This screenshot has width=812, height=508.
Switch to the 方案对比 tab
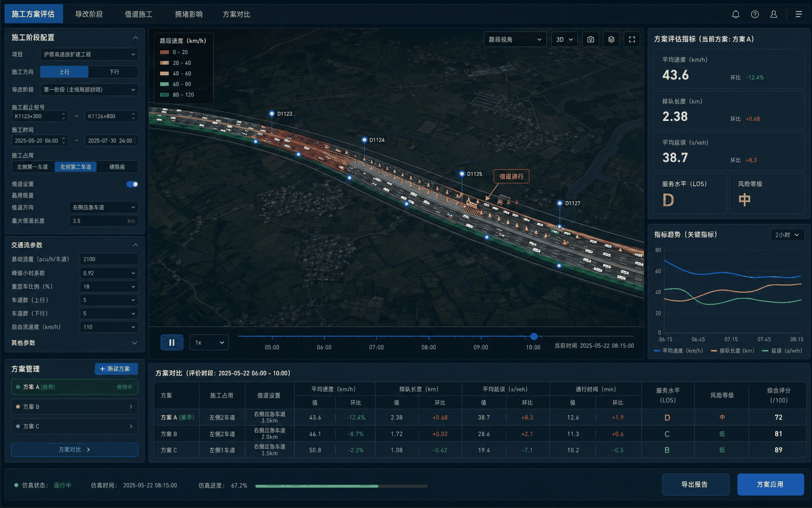point(237,14)
